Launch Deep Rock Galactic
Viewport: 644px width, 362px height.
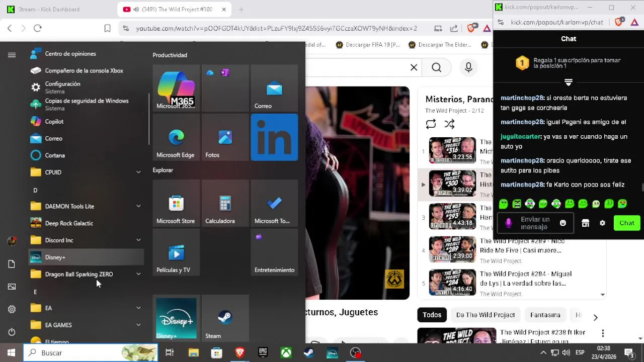86,223
